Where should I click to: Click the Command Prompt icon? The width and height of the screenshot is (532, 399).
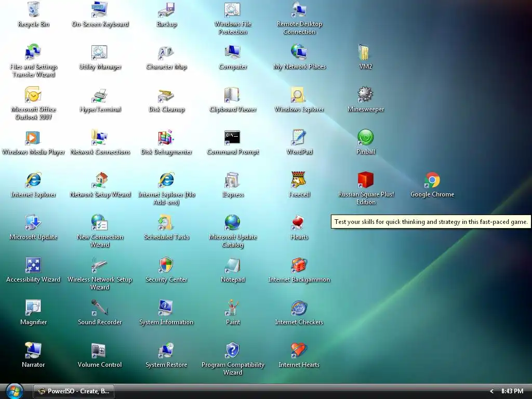(x=233, y=137)
